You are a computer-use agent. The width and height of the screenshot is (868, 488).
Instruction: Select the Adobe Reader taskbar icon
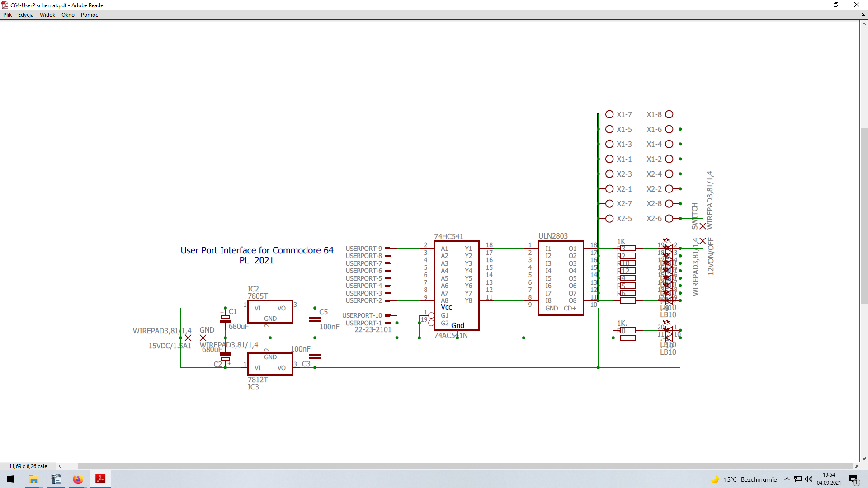point(100,479)
